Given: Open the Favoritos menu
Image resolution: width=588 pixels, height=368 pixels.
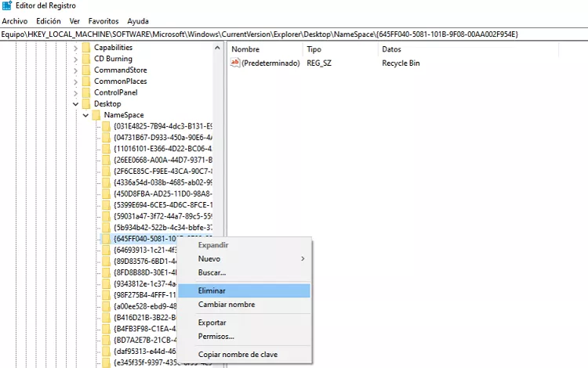Looking at the screenshot, I should pos(104,21).
